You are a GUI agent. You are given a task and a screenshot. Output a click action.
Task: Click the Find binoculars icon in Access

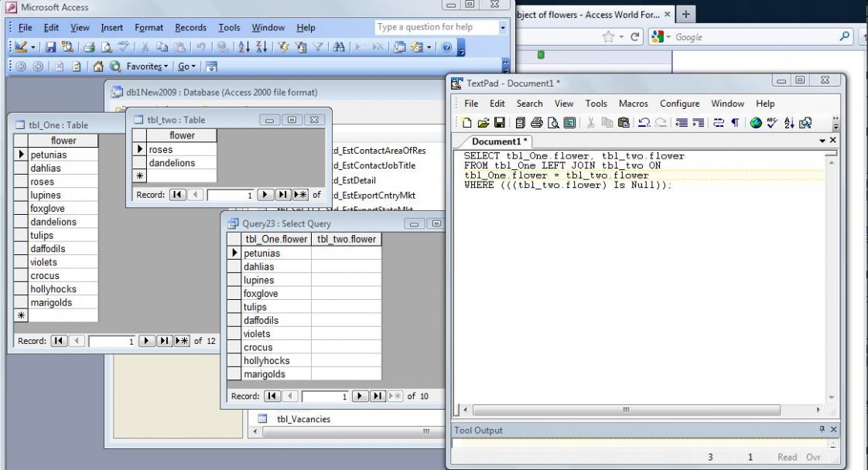click(x=340, y=48)
